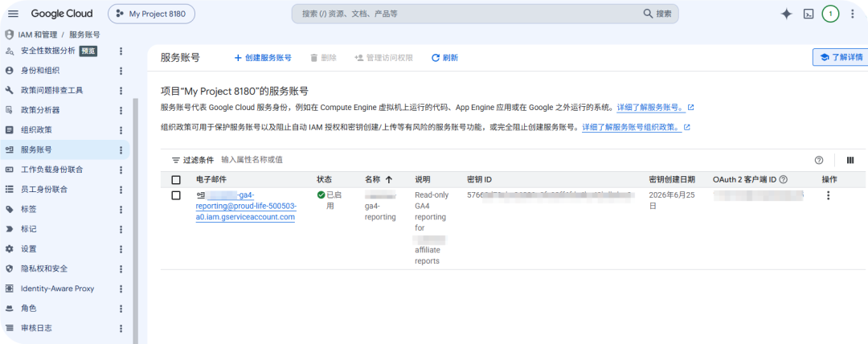Click pin dots beside 身份和组织

pos(121,71)
